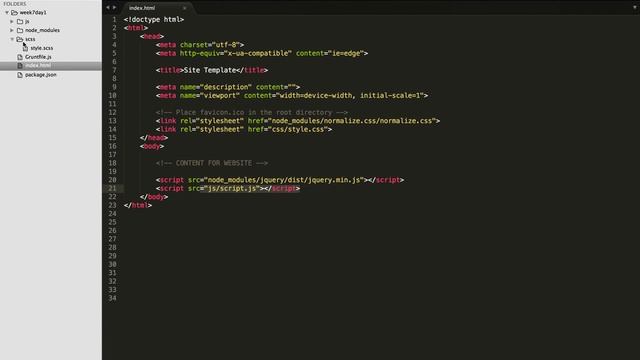
Task: Open the tab list dropdown arrow
Action: click(635, 7)
